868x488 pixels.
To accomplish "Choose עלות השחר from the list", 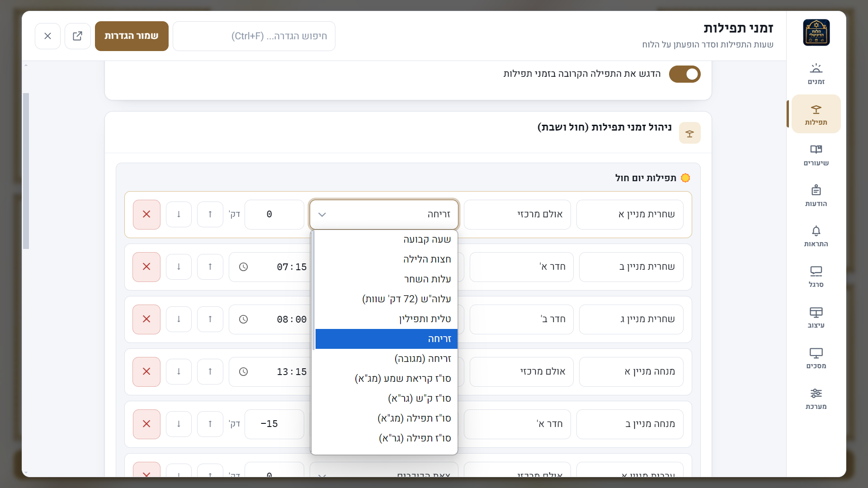I will pyautogui.click(x=387, y=279).
